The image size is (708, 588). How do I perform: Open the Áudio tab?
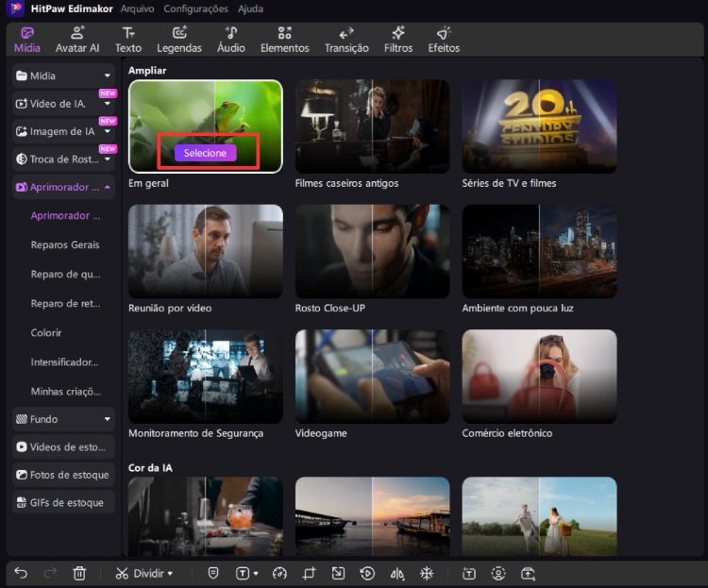231,40
